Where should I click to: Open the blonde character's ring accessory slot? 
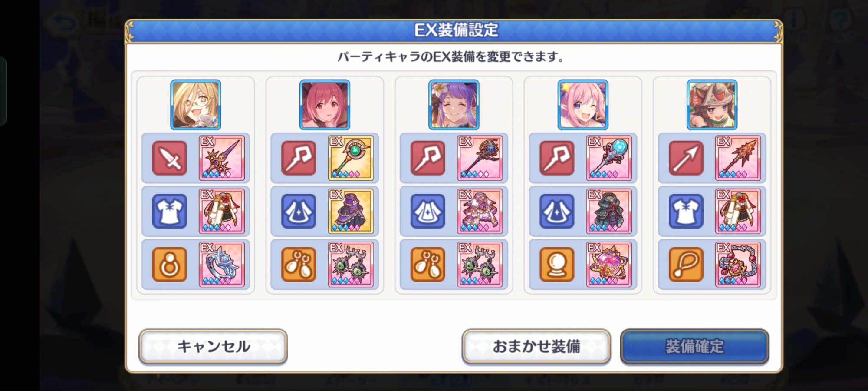[x=169, y=265]
